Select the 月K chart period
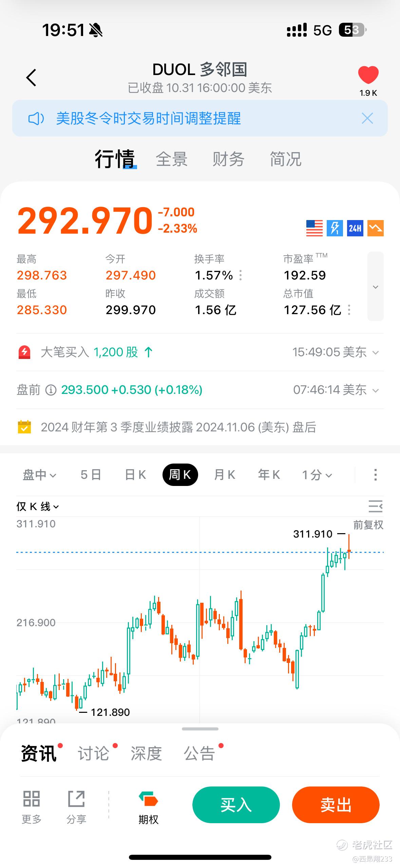The width and height of the screenshot is (400, 868). click(225, 475)
